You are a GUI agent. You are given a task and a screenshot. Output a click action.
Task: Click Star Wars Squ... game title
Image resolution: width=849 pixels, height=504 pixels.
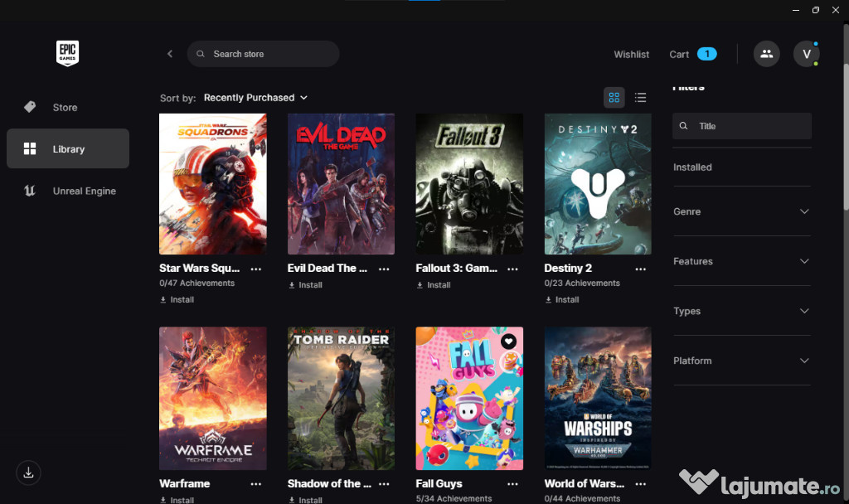click(x=199, y=268)
